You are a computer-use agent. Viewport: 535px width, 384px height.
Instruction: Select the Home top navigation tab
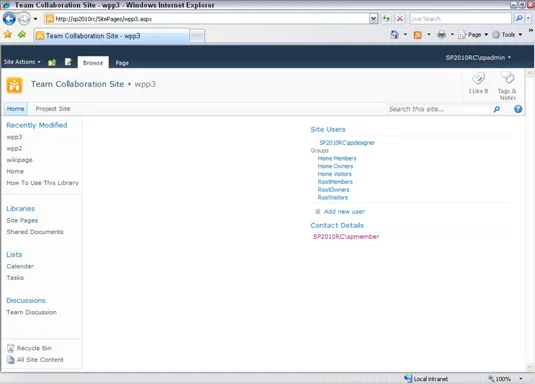(x=15, y=109)
